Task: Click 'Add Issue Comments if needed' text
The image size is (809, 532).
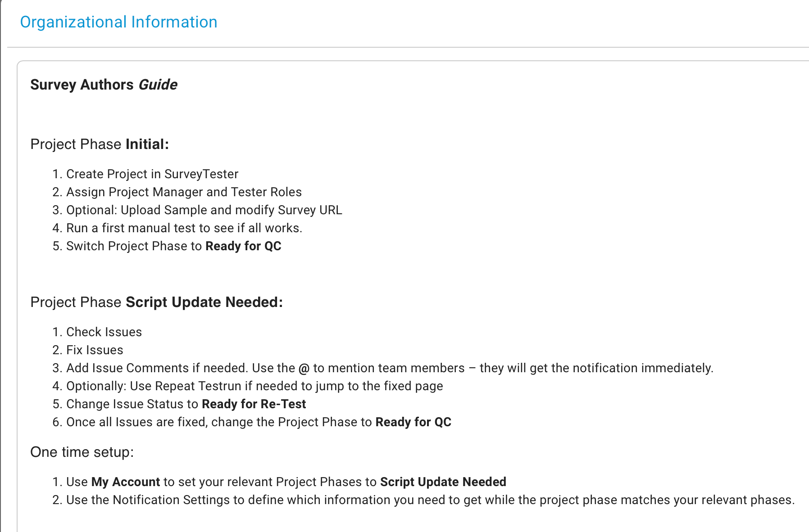Action: click(157, 368)
